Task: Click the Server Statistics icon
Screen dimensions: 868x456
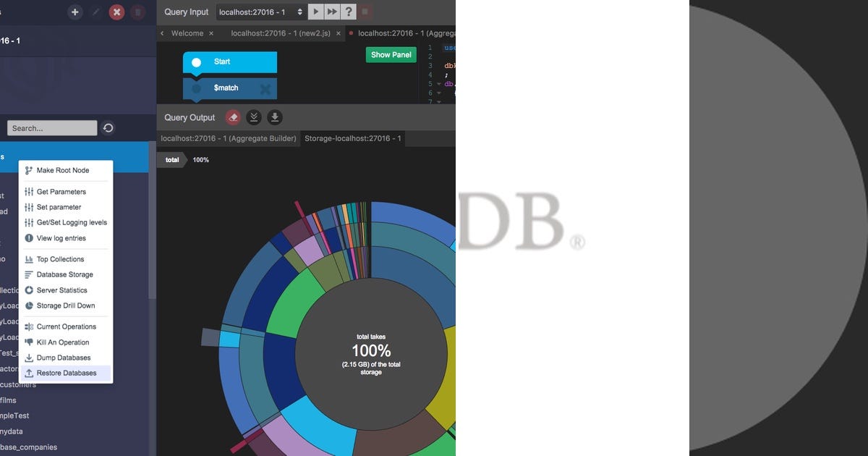Action: (30, 290)
